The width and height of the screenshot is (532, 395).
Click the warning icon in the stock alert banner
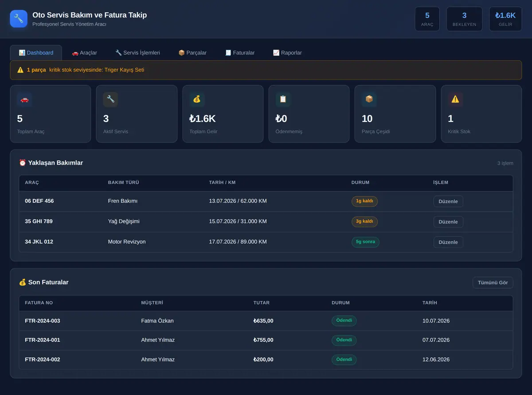20,70
